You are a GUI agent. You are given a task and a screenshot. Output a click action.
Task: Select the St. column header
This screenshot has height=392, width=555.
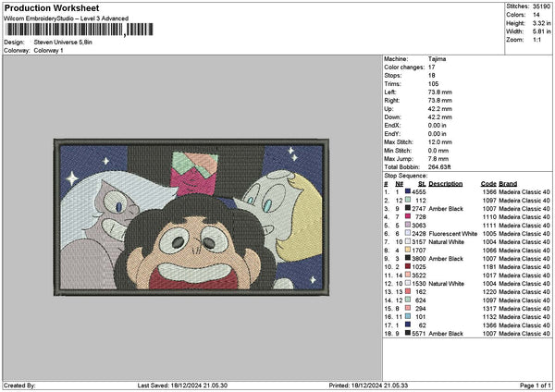click(x=422, y=184)
